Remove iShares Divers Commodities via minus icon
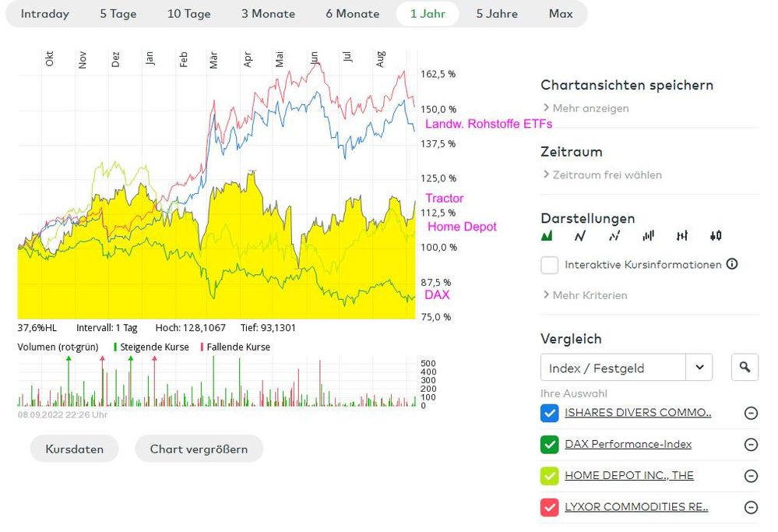 pos(751,414)
